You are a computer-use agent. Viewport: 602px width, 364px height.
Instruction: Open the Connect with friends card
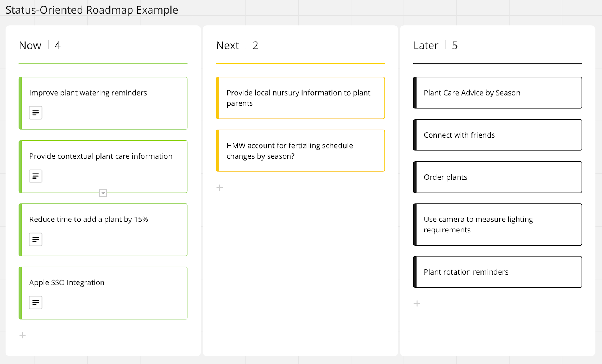[497, 135]
